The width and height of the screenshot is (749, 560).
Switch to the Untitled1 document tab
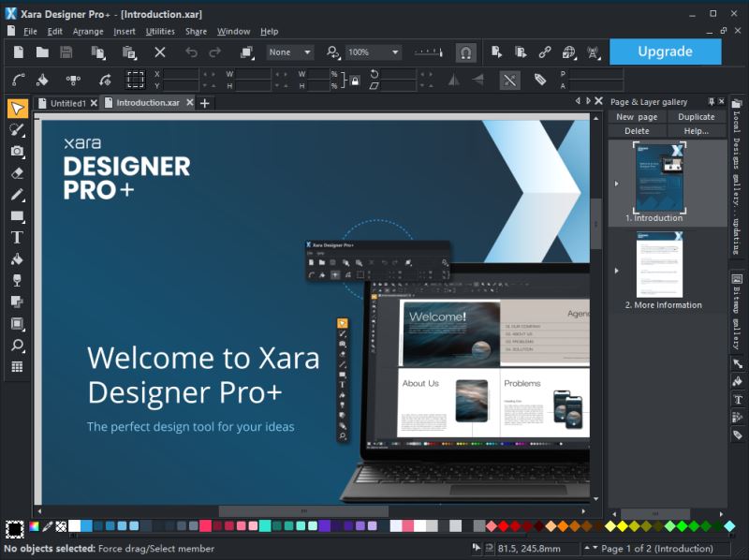pyautogui.click(x=67, y=103)
